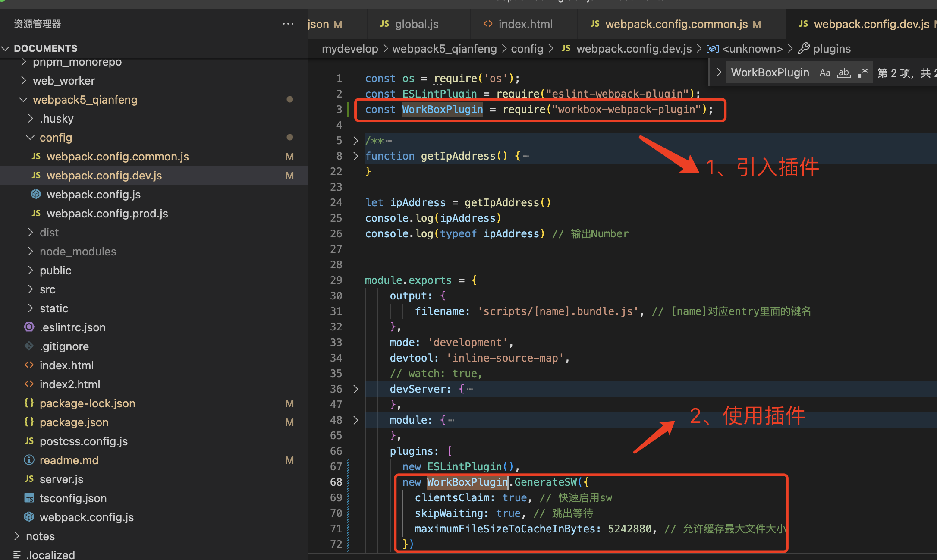This screenshot has width=937, height=560.
Task: Open webpack.config.prod.js from explorer
Action: (107, 214)
